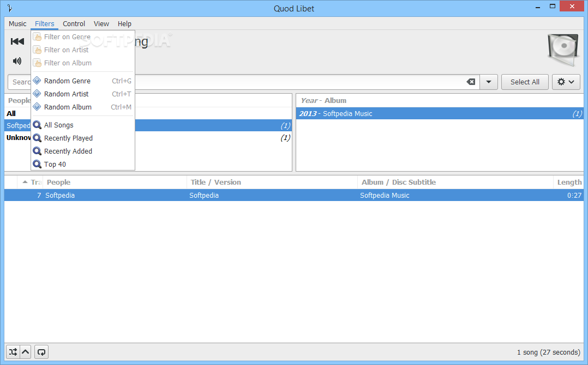The image size is (588, 365).
Task: Choose All Songs filter
Action: pos(83,125)
